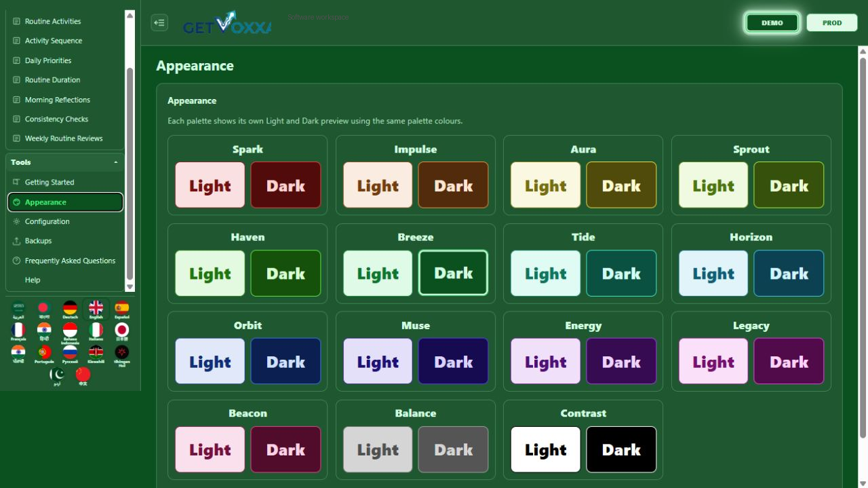Collapse the Tools section arrow
This screenshot has width=868, height=488.
click(115, 162)
